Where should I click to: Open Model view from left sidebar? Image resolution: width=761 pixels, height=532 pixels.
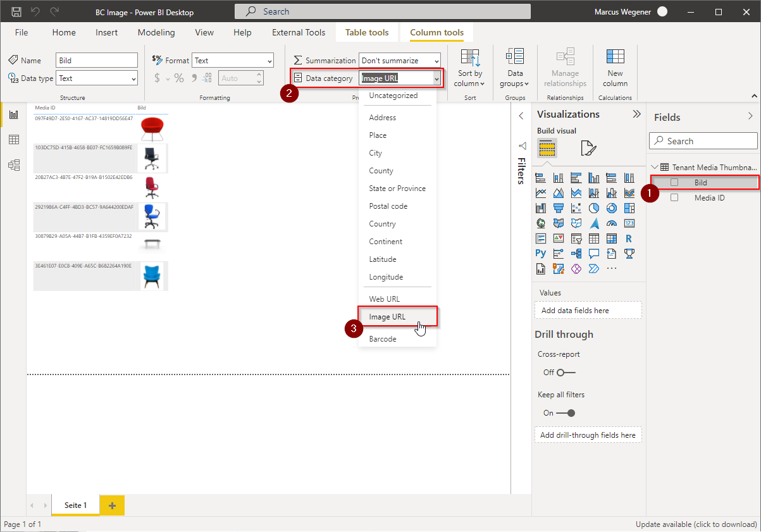(x=13, y=165)
